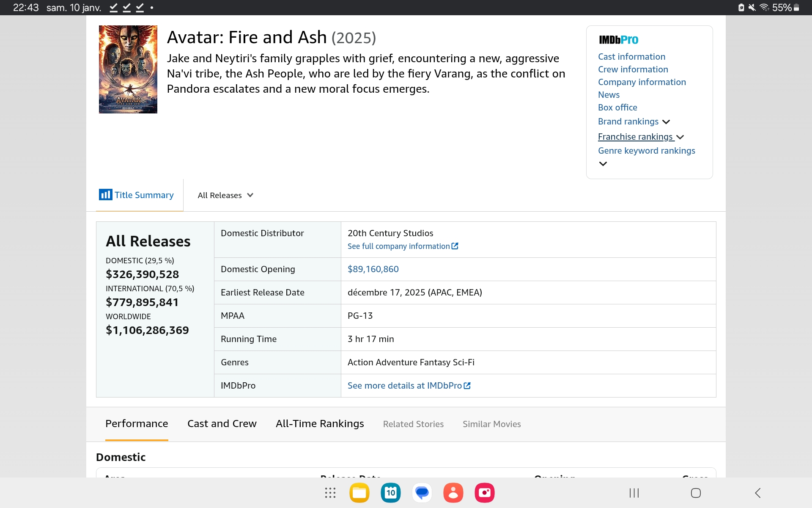Open the red Camera app in taskbar
This screenshot has height=508, width=812.
click(485, 493)
